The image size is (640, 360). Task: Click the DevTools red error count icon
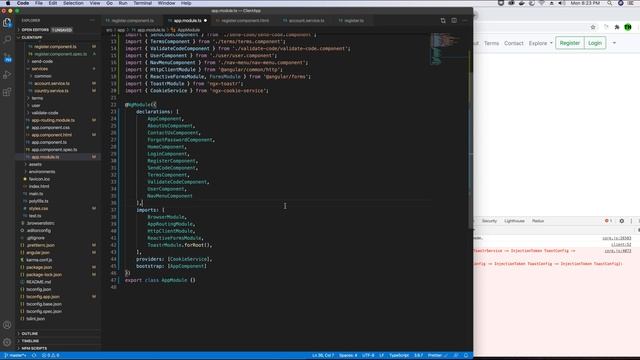[x=608, y=221]
